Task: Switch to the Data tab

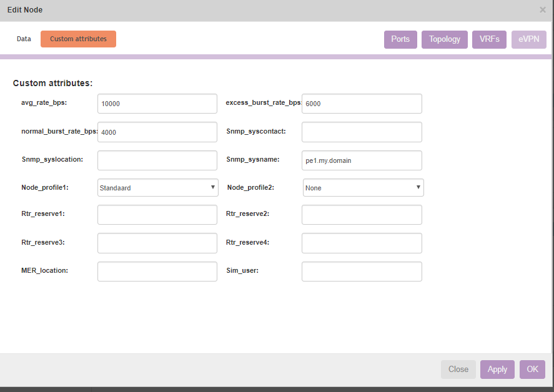Action: click(x=24, y=39)
